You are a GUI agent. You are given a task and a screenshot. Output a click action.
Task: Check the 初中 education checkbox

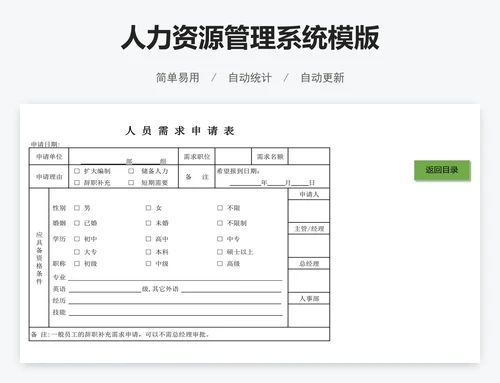77,239
